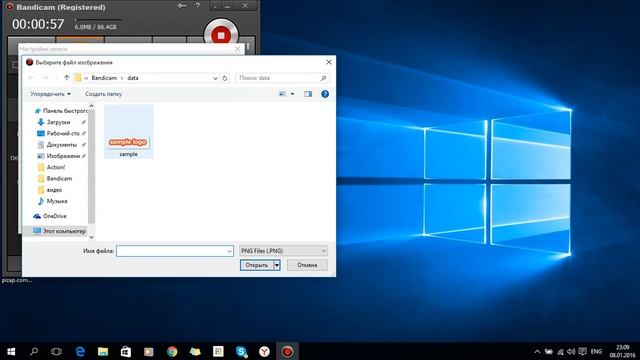
Task: Click sidebar scroll up arrow
Action: [x=91, y=106]
